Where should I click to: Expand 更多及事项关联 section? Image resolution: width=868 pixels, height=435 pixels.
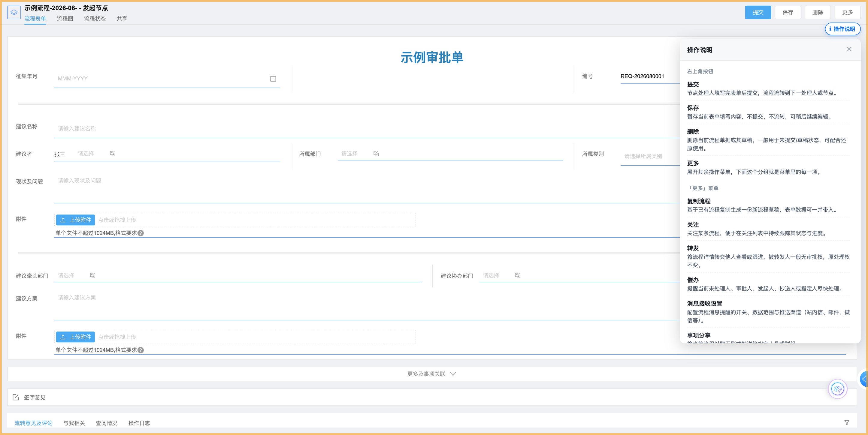pyautogui.click(x=432, y=374)
